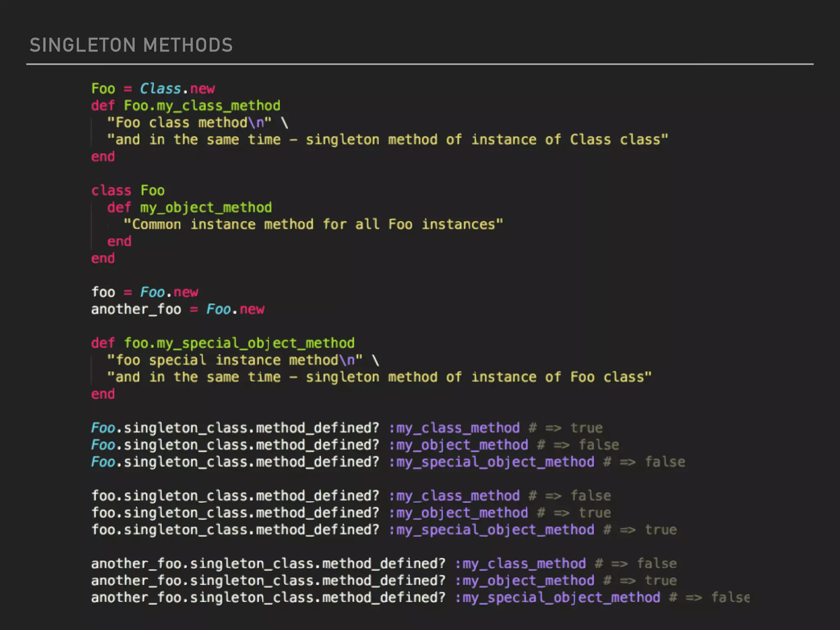Click the '"foo special instance method\n" \' string
The image size is (840, 630).
tap(243, 360)
